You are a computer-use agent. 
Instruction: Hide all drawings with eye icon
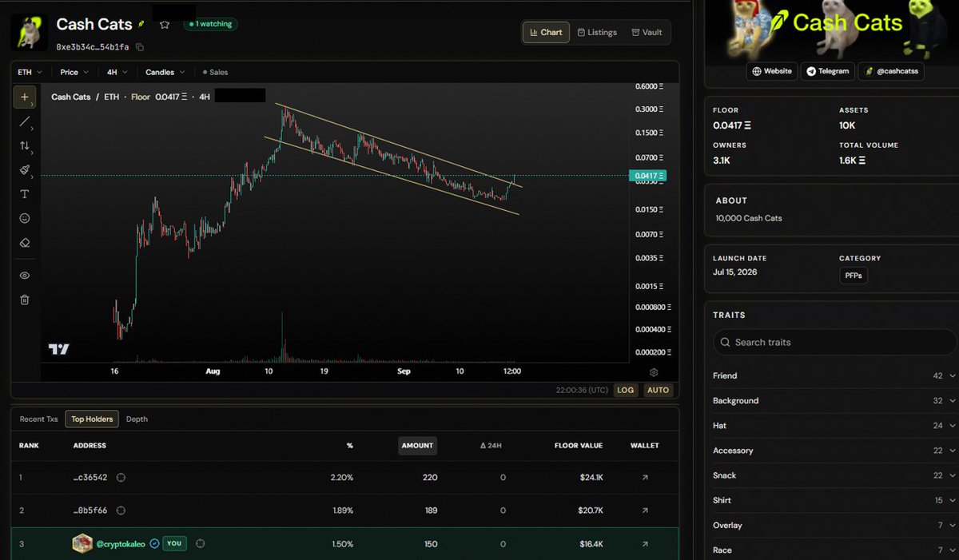click(24, 276)
